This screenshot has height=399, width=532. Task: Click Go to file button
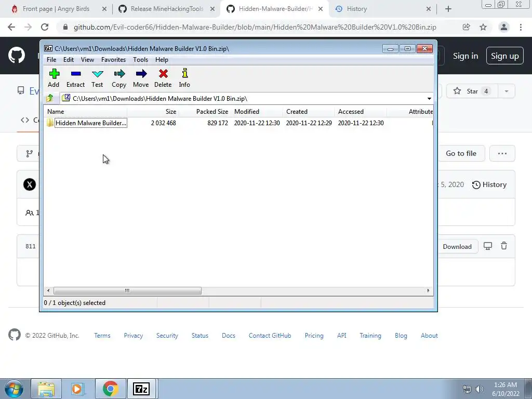(461, 153)
